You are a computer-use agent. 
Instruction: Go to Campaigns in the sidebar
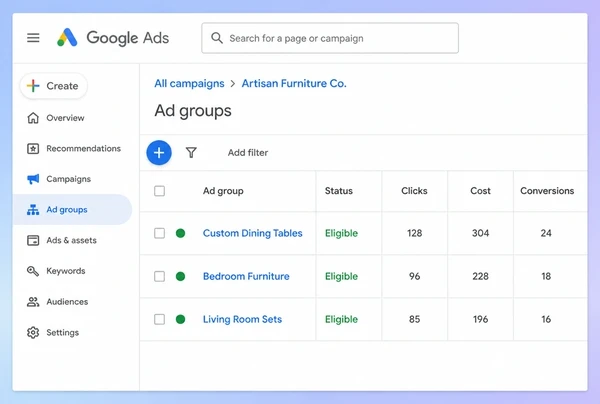click(68, 179)
